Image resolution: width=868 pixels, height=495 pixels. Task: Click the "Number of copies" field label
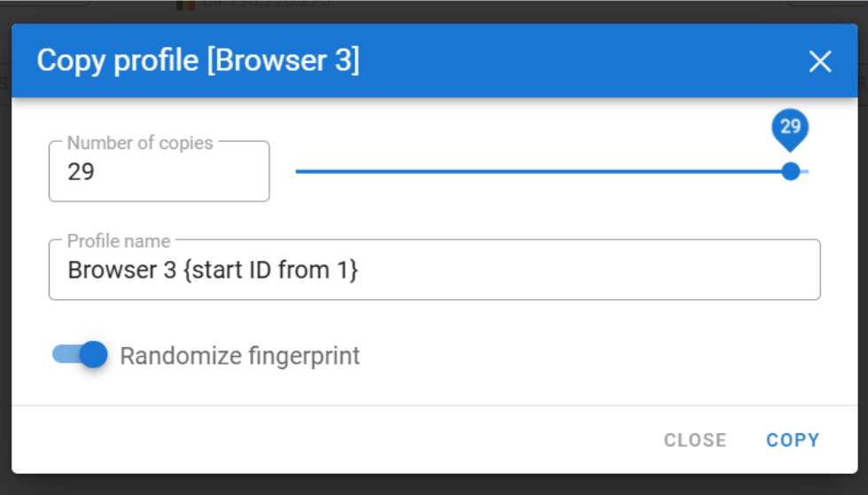[x=140, y=143]
